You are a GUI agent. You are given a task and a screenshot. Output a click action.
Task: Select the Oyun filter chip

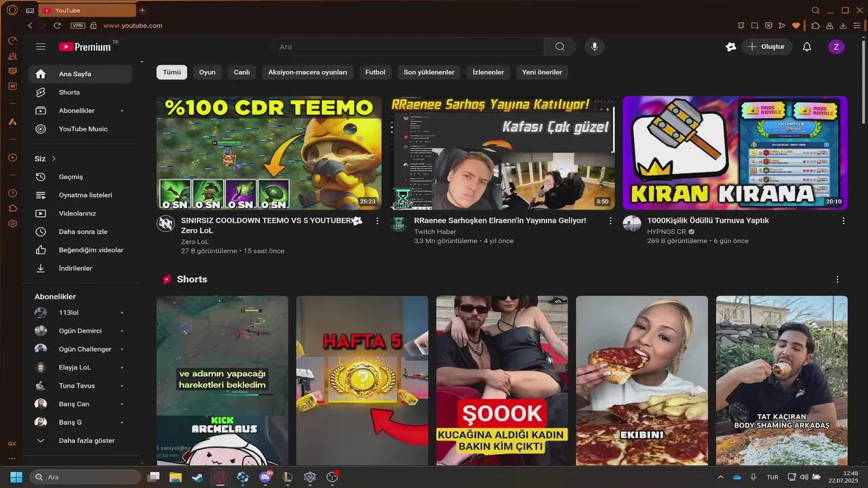(207, 72)
